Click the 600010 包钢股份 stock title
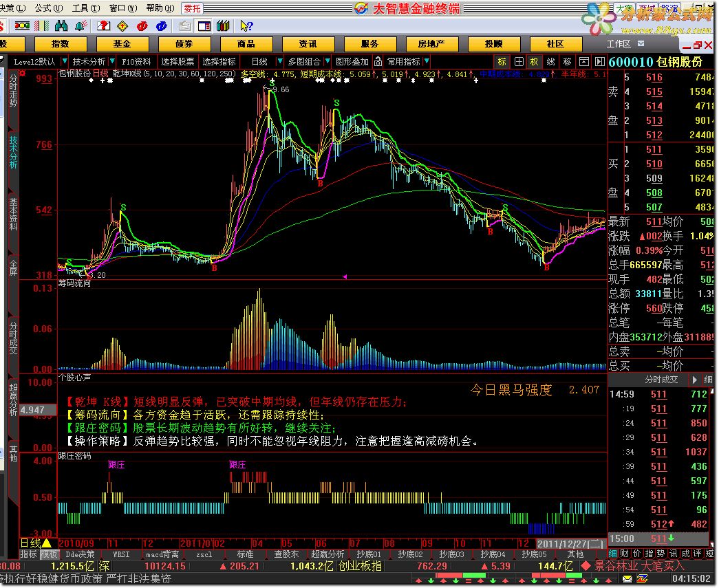The image size is (719, 588). click(655, 61)
